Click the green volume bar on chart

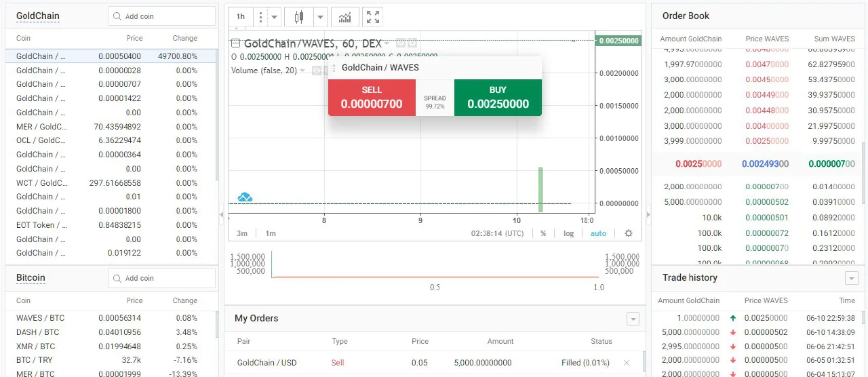pos(540,189)
